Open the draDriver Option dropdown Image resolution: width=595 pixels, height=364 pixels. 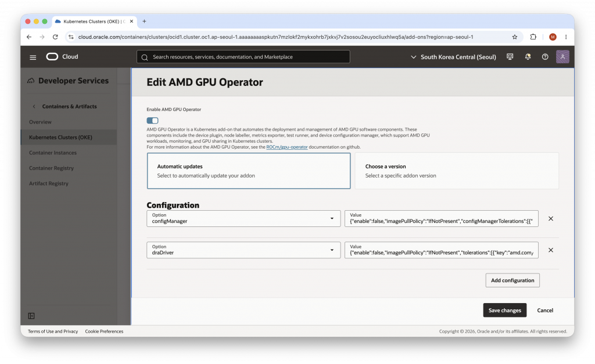(243, 250)
